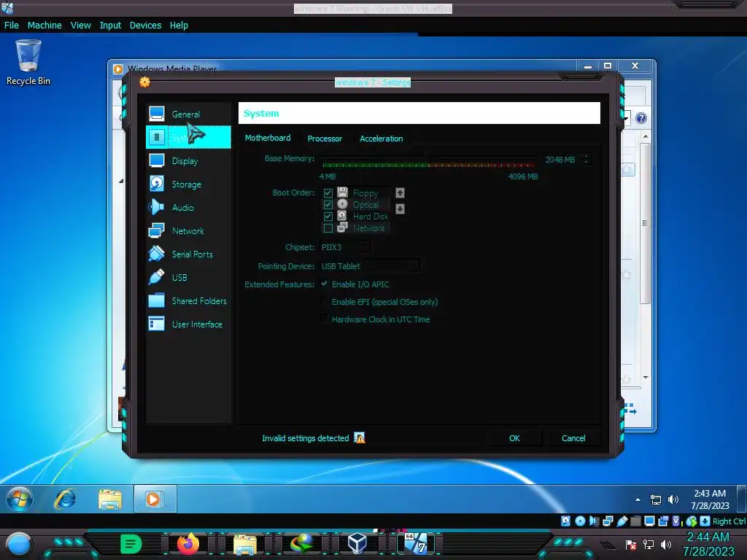Click mouse integration icon in VM status bar

click(692, 521)
